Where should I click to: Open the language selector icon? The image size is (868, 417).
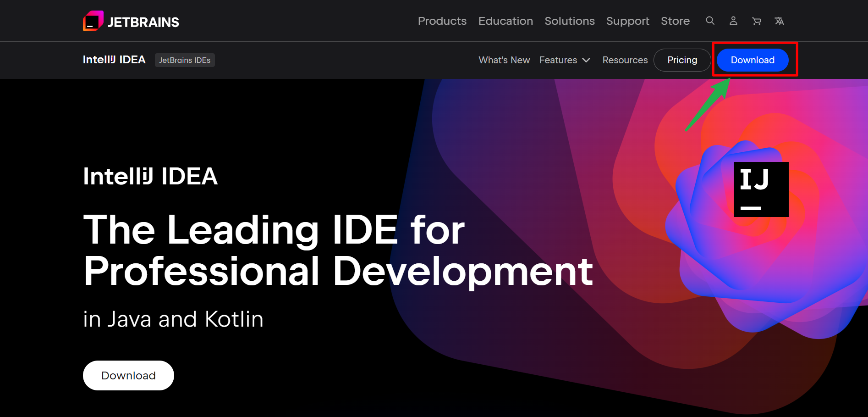pyautogui.click(x=779, y=21)
